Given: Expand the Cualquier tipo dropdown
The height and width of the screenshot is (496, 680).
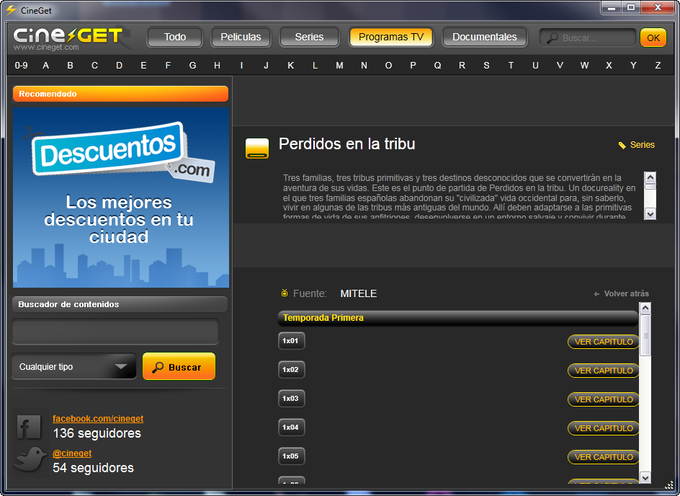Looking at the screenshot, I should [74, 367].
